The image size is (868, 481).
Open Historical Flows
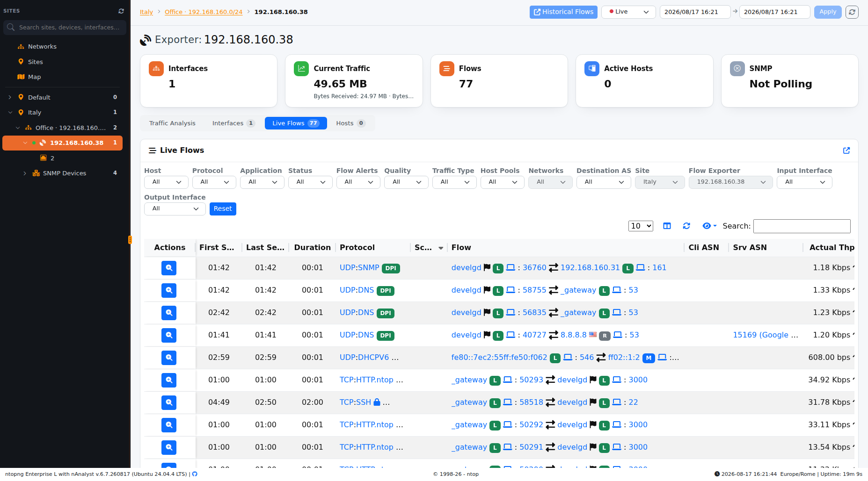point(563,12)
